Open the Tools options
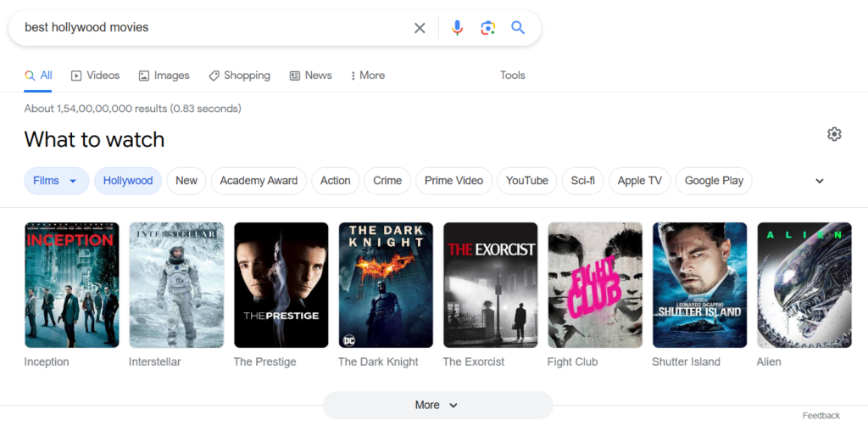The height and width of the screenshot is (426, 868). coord(513,76)
